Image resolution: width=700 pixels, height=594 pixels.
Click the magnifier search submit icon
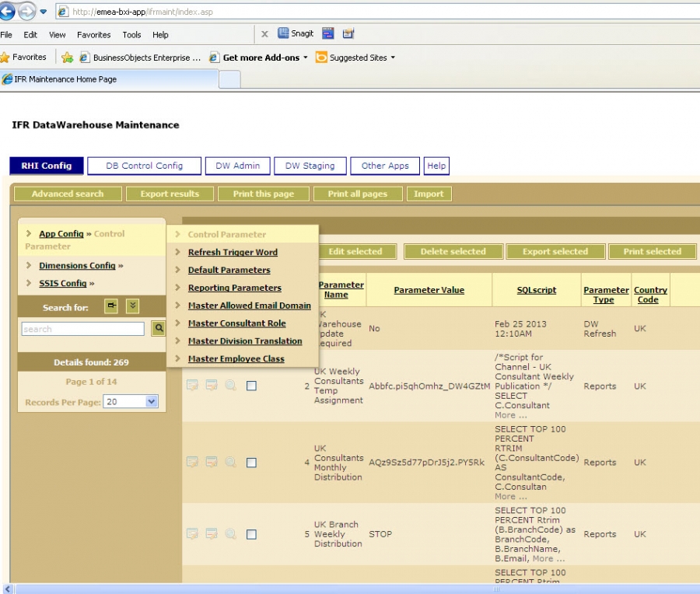pos(159,328)
